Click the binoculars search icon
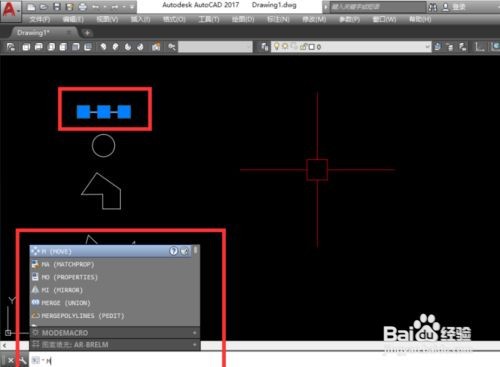Image resolution: width=500 pixels, height=367 pixels. point(433,7)
